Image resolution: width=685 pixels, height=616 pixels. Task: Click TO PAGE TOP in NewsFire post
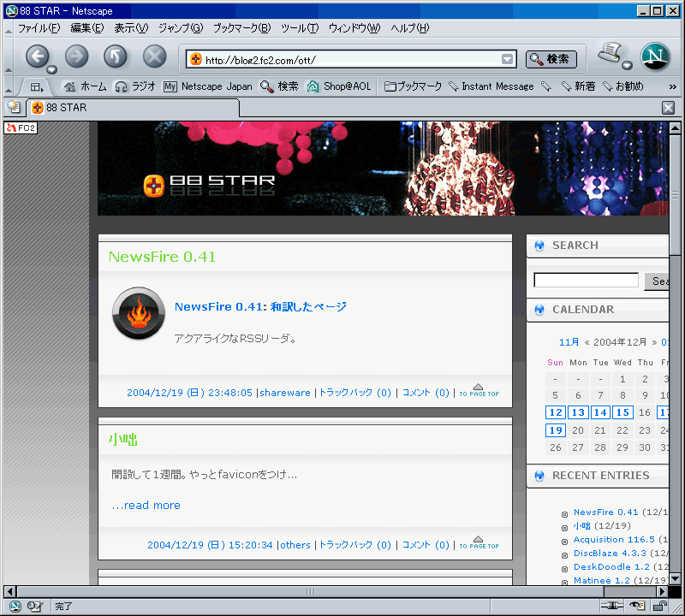479,390
